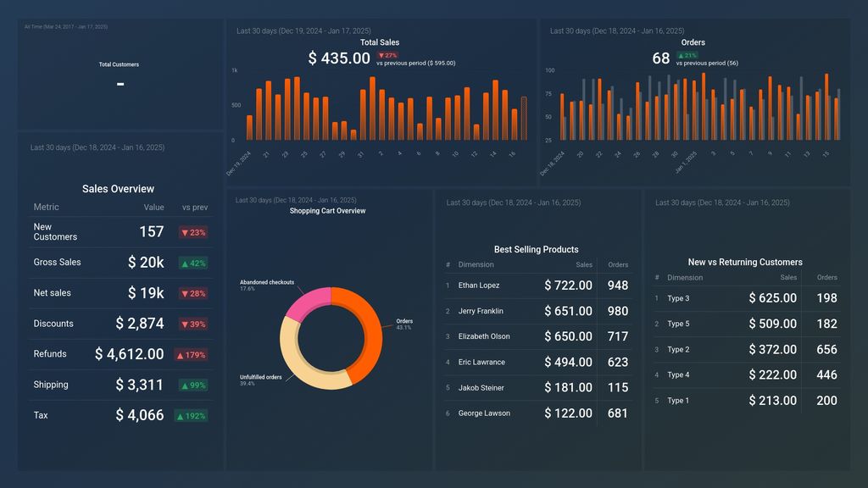The height and width of the screenshot is (488, 868).
Task: Click the Orders total value 68
Action: (x=661, y=58)
